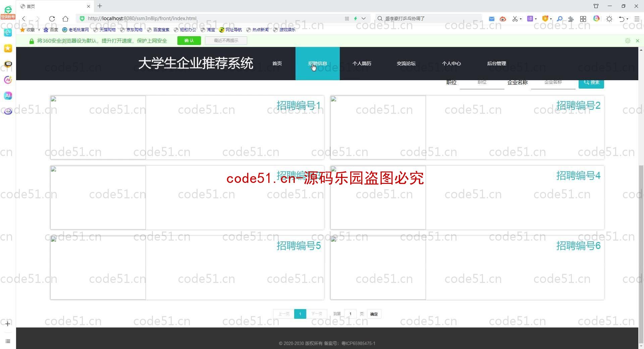Click the undo restore-tab icon
Screen dimensions: 644x349
(x=622, y=19)
